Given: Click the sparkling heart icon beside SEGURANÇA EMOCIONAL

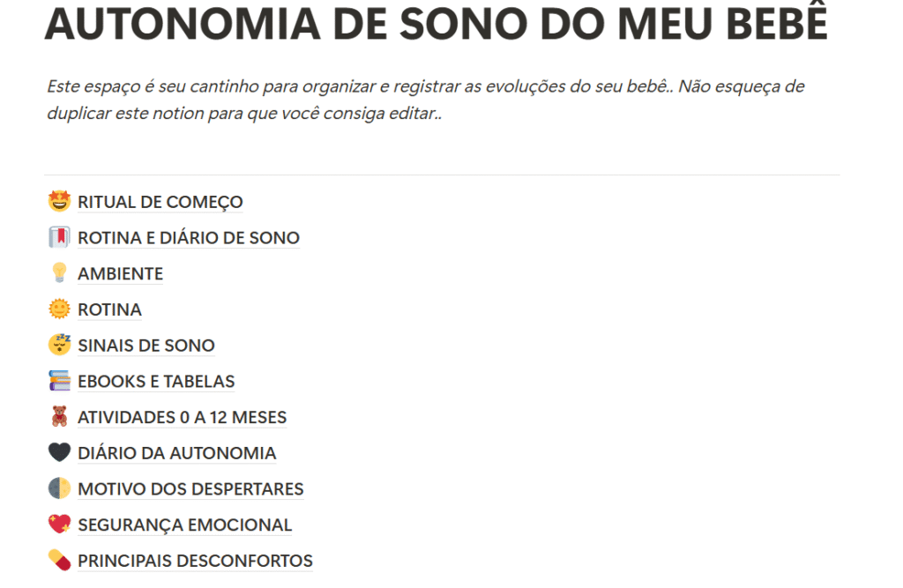Looking at the screenshot, I should [x=59, y=525].
